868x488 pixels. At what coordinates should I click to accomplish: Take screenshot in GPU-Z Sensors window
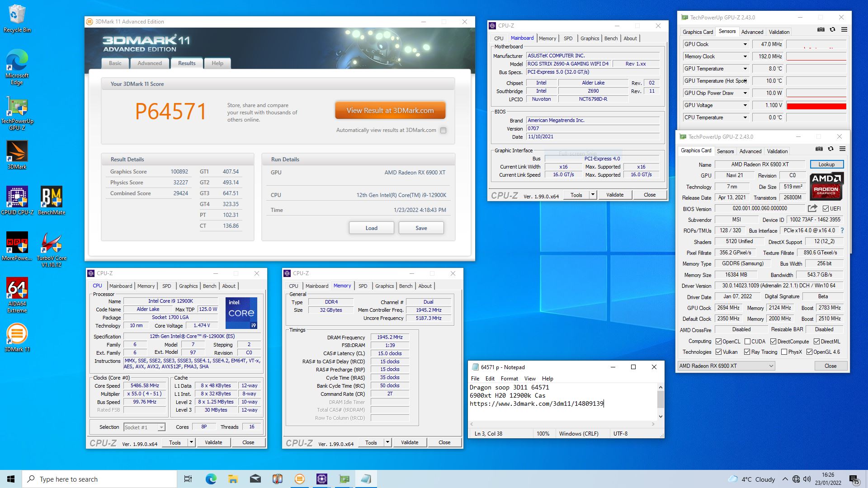821,29
